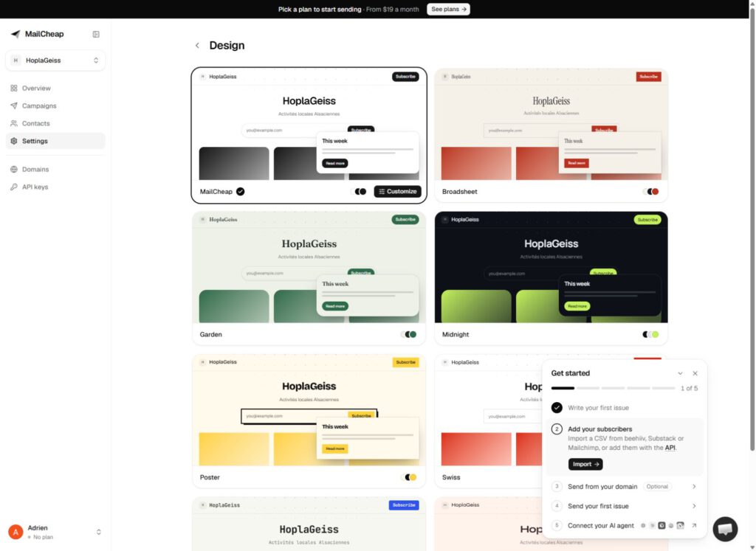This screenshot has width=756, height=551.
Task: Click the Optional badge on domain step
Action: [x=657, y=487]
